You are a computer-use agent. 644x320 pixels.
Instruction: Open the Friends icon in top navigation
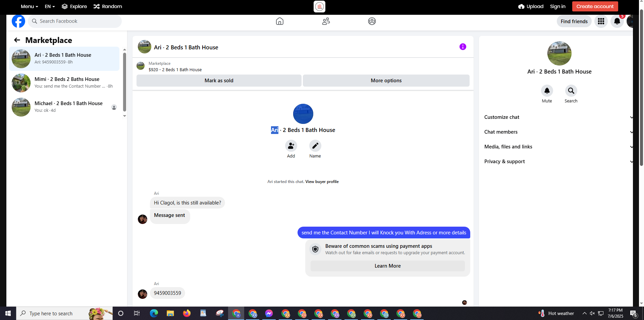326,21
